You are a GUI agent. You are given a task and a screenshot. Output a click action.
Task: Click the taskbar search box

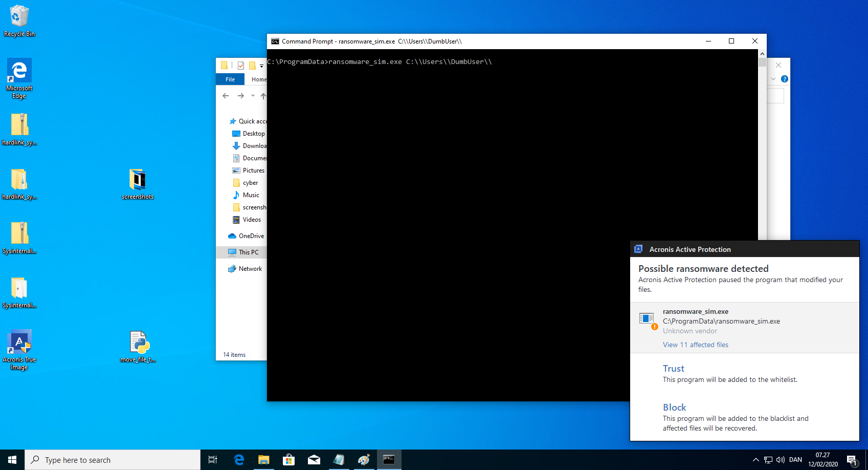[x=113, y=460]
